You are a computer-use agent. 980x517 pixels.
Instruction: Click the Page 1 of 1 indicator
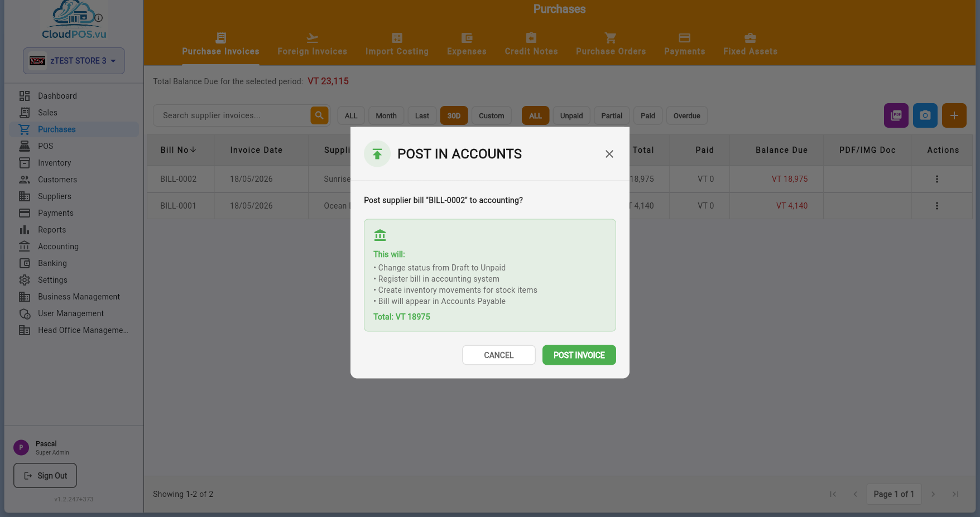click(x=894, y=494)
